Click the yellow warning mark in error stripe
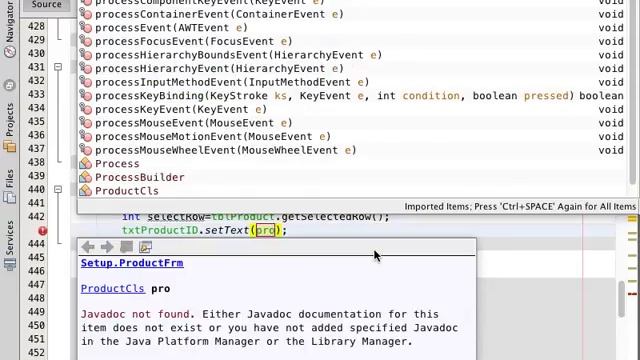 coord(632,219)
